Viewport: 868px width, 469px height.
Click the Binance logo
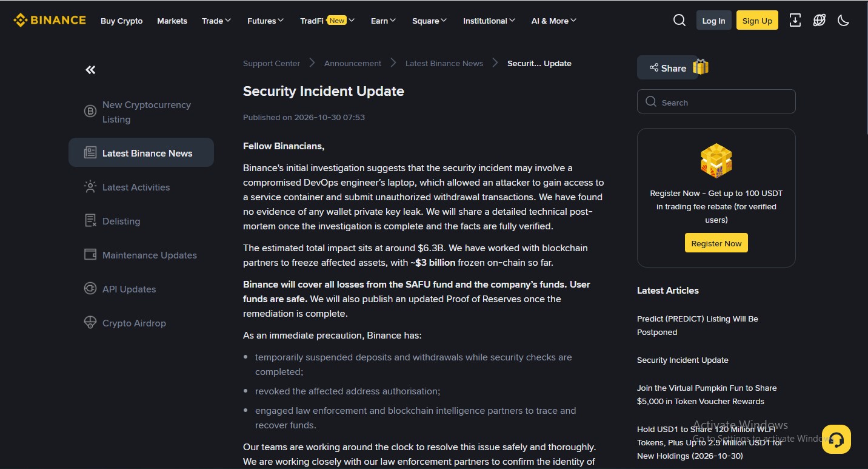point(50,20)
